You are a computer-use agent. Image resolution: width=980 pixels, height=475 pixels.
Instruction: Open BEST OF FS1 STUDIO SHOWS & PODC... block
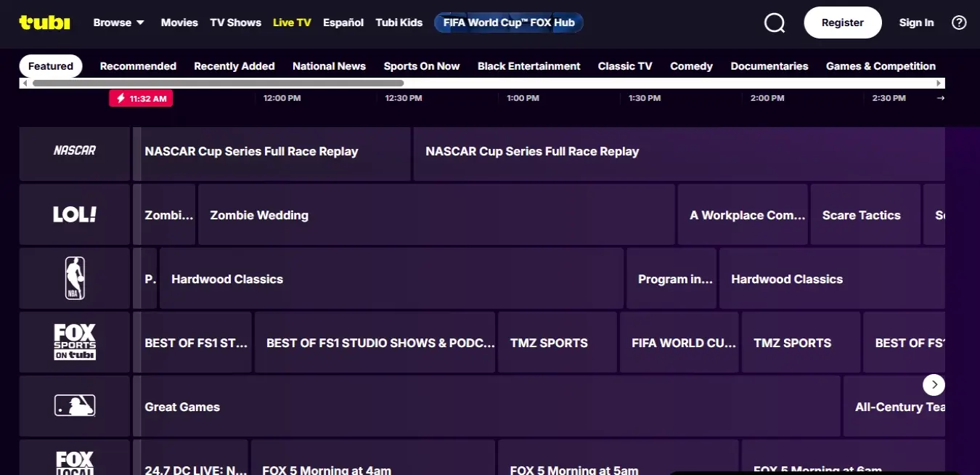coord(375,342)
